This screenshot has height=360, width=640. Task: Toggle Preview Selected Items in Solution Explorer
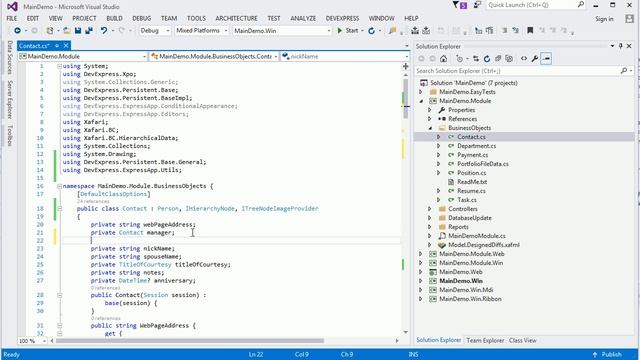[546, 59]
